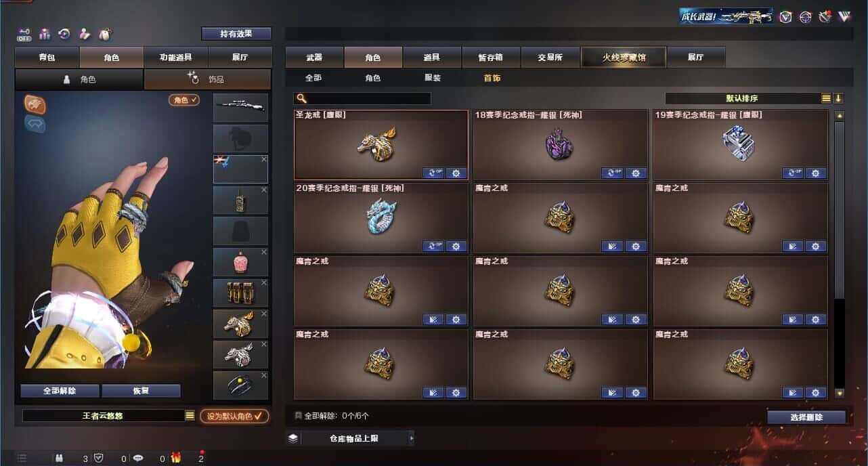868x466 pixels.
Task: Click gear settings icon on 圣龙戒 item
Action: click(456, 173)
